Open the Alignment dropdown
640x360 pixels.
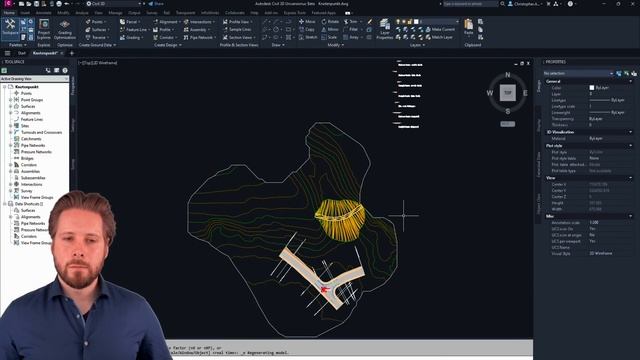[x=167, y=22]
